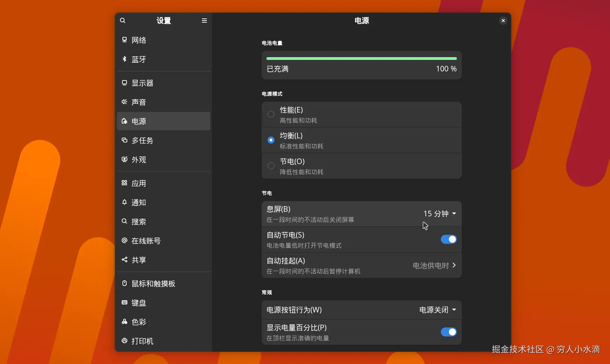Select the 性能(E) power mode radio button
Image resolution: width=610 pixels, height=364 pixels.
pos(271,114)
